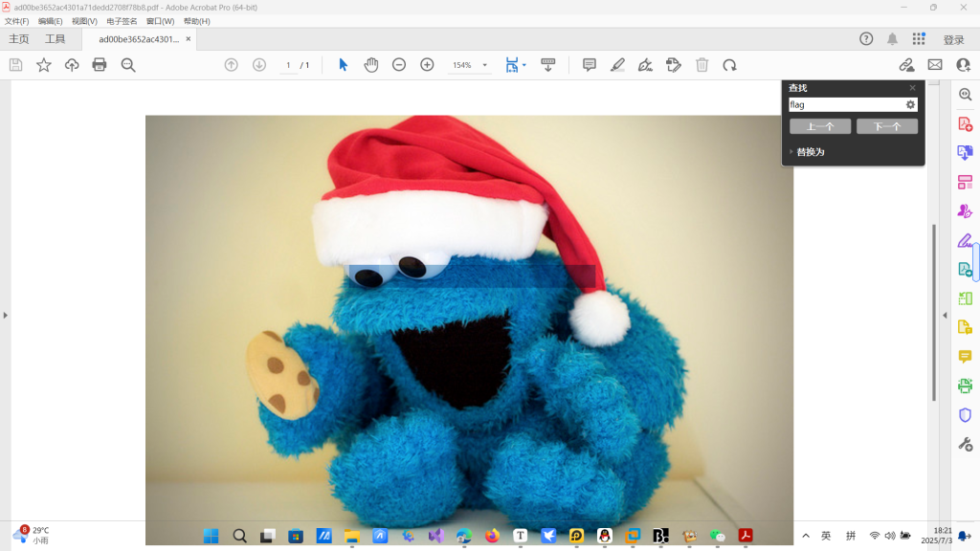This screenshot has width=980, height=551.
Task: Pick the Highlight text tool
Action: tap(617, 65)
